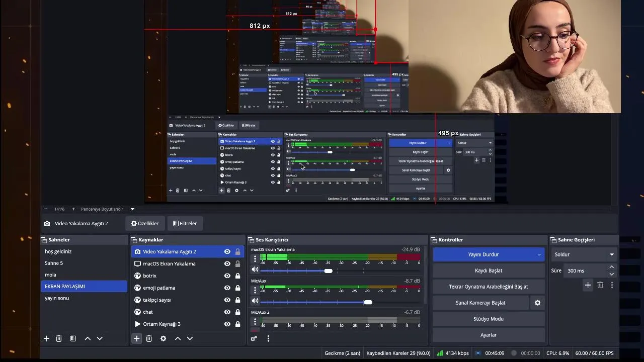Hide the emoji patlama source
Image resolution: width=644 pixels, height=362 pixels.
coord(227,288)
